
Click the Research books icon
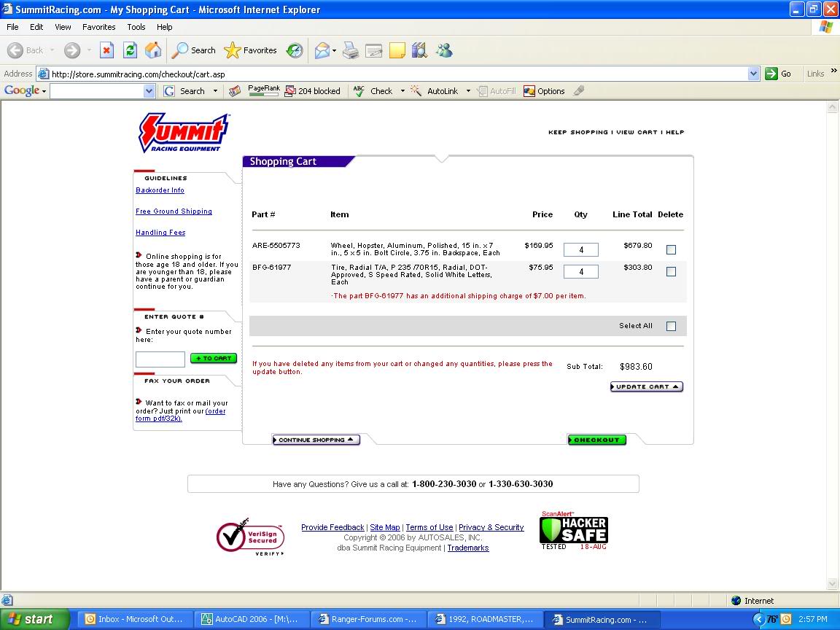(x=419, y=50)
